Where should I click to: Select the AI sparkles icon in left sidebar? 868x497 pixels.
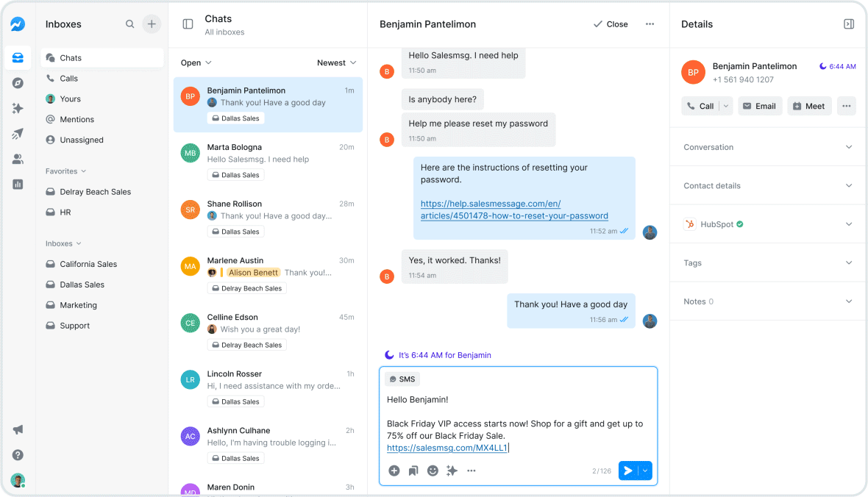pyautogui.click(x=18, y=108)
